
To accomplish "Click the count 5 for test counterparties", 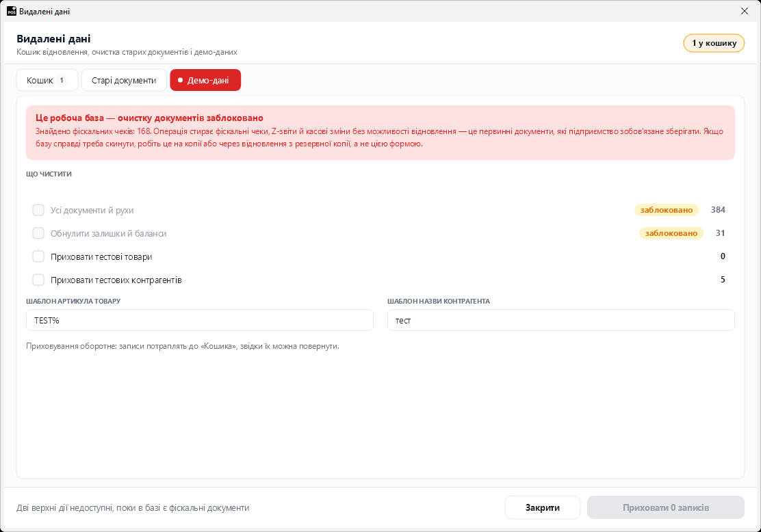I will coord(723,280).
